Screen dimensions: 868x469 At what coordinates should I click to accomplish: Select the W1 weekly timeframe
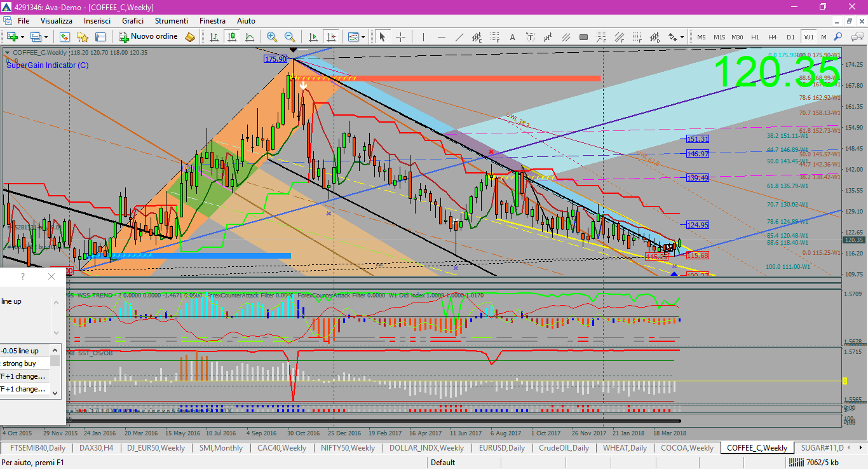(808, 37)
